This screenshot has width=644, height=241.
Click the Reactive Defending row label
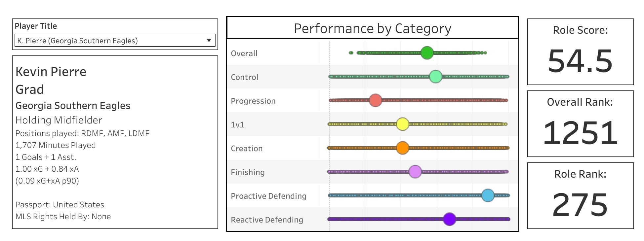click(x=267, y=220)
